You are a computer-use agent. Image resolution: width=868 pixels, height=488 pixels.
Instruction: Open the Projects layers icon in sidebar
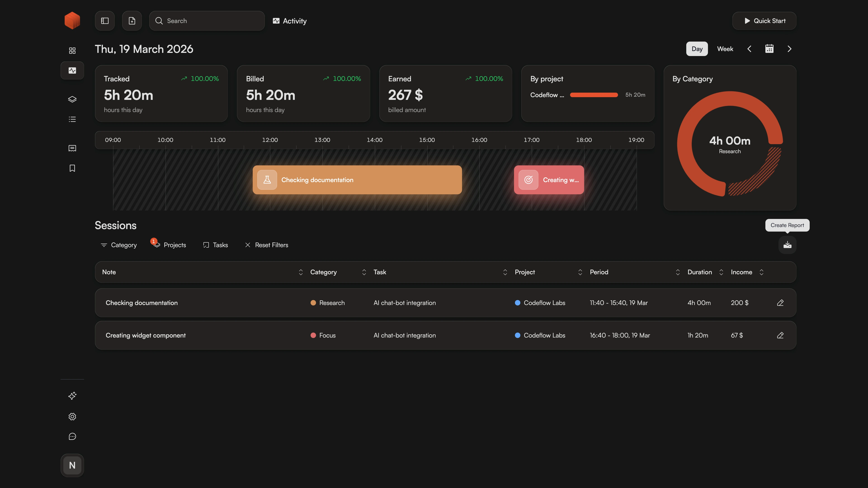[72, 99]
